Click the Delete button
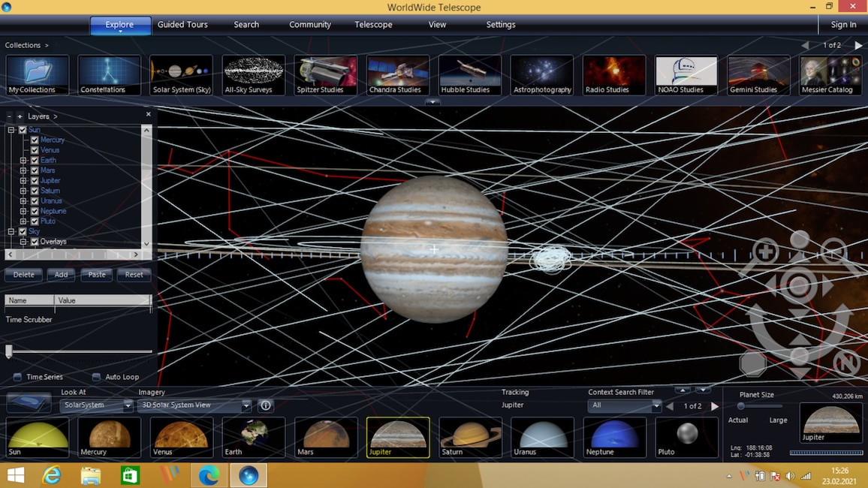868x488 pixels. [x=24, y=275]
